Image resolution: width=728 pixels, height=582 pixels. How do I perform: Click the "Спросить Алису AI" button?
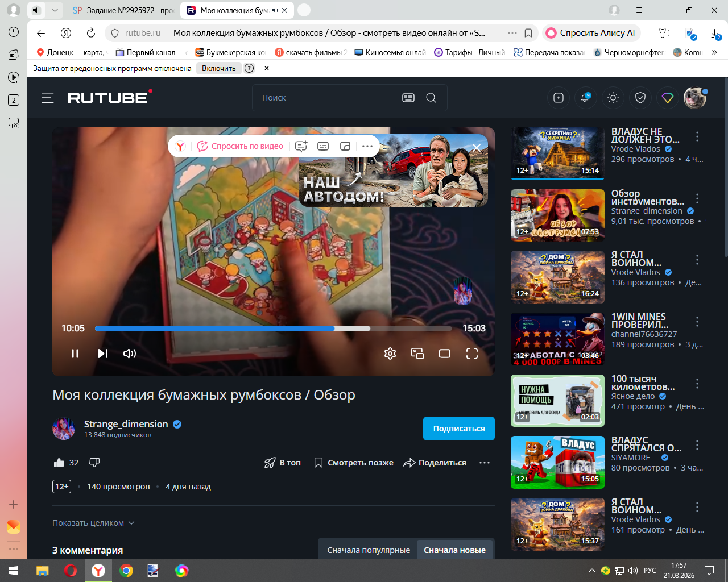click(x=591, y=33)
